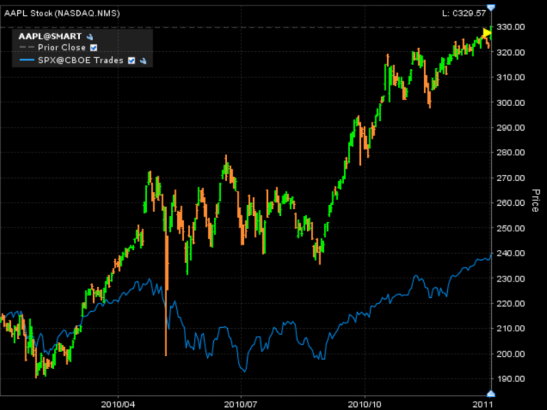Open SPX@CBOE Trades settings wrench
Viewport: 547px width, 410px height.
[x=143, y=61]
